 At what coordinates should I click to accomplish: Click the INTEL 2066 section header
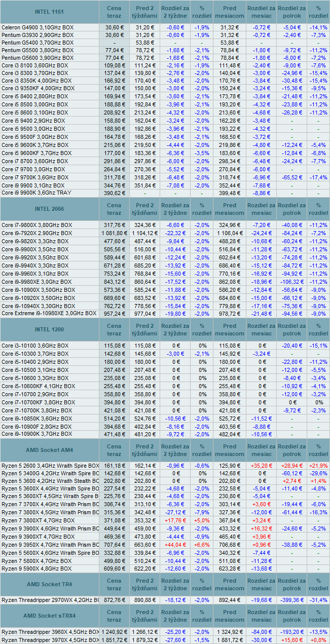click(x=50, y=209)
